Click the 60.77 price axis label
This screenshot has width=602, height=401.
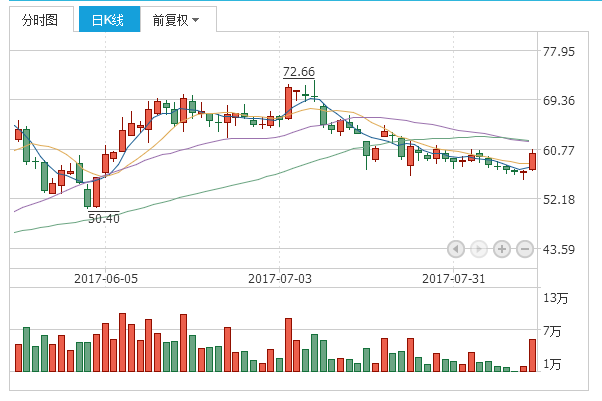click(x=559, y=151)
